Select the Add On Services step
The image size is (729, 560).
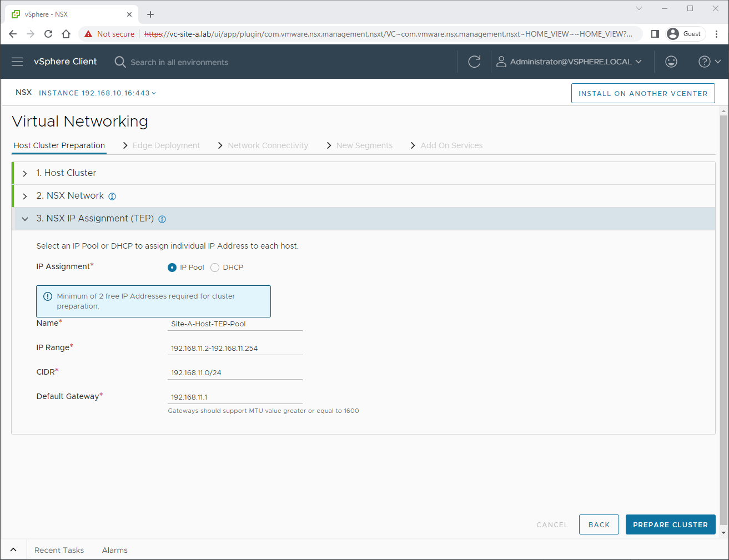[x=451, y=145]
